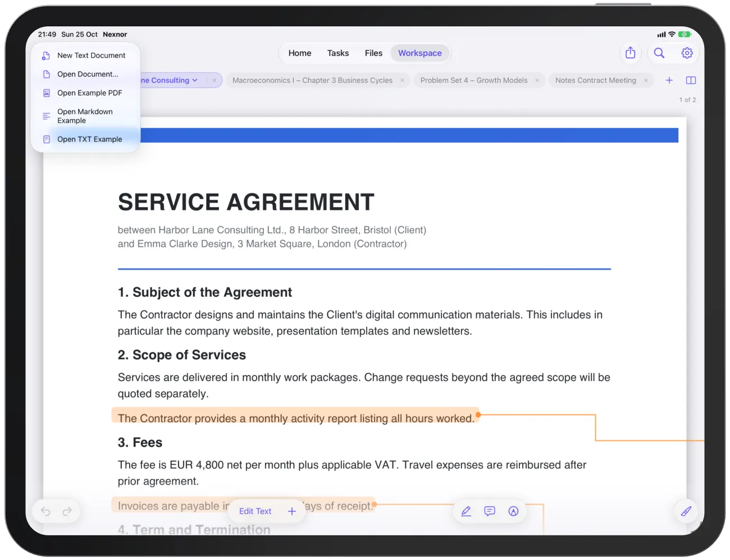Click highlighted monthly activity report sentence
This screenshot has width=730, height=560.
tap(296, 419)
